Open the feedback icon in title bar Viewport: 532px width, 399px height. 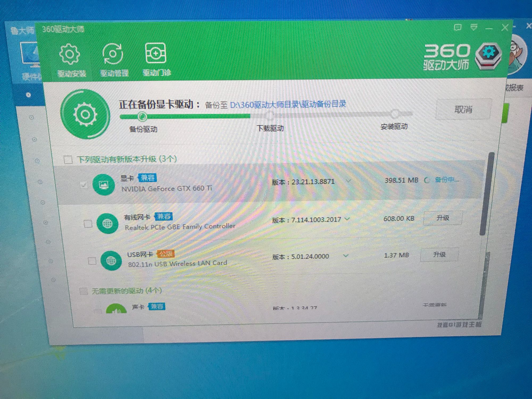(458, 27)
